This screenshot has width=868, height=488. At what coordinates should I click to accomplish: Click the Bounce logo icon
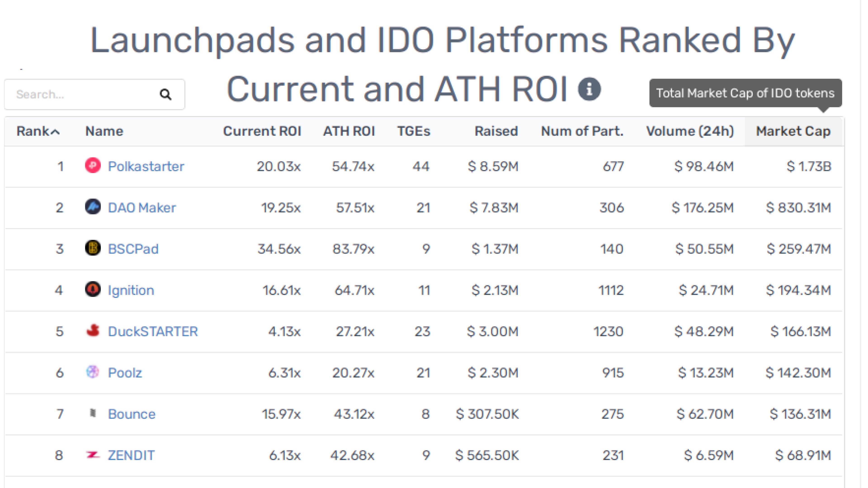coord(93,413)
